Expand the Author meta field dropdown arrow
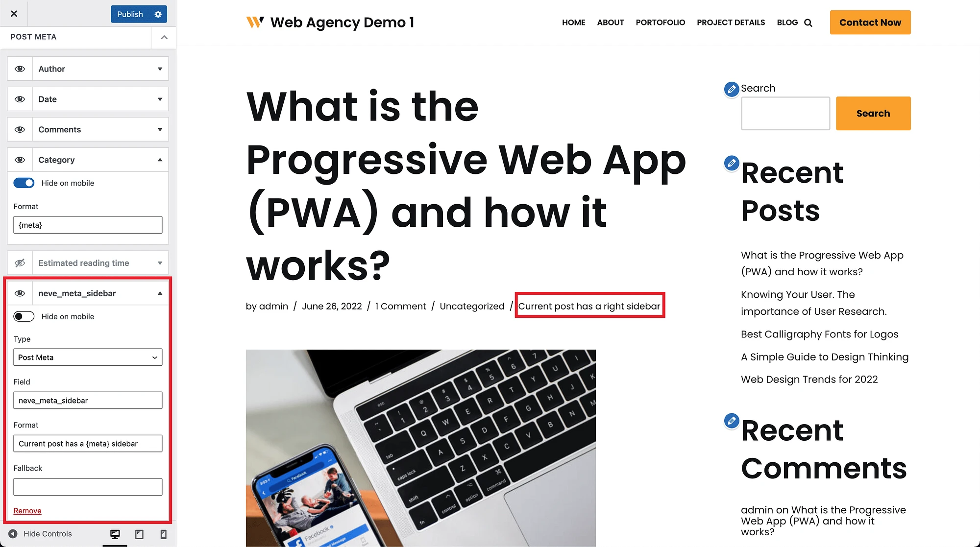 pos(160,69)
